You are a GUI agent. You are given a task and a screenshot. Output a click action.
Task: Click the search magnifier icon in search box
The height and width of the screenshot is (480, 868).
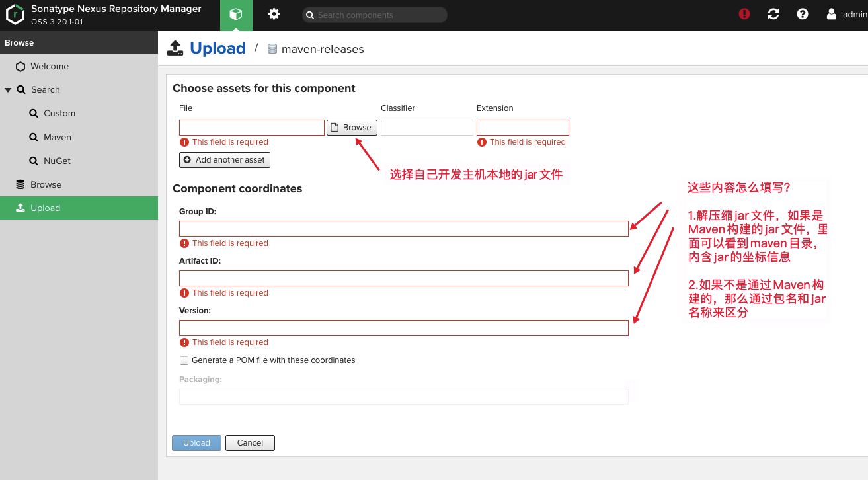pos(310,15)
